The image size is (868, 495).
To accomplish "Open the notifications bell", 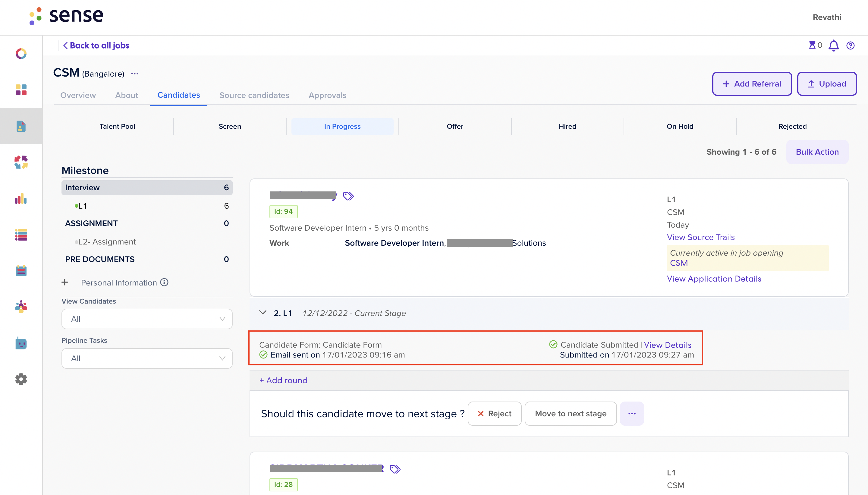I will 834,45.
